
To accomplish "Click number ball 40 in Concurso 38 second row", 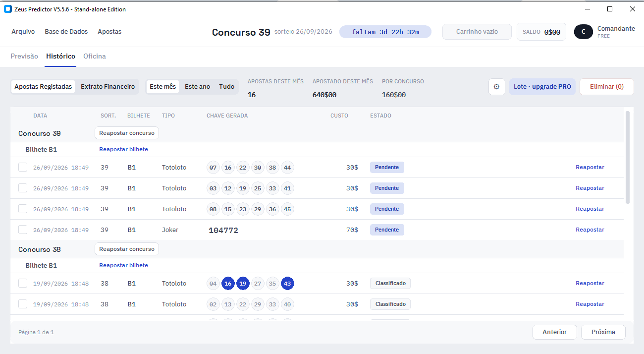I will (x=287, y=304).
